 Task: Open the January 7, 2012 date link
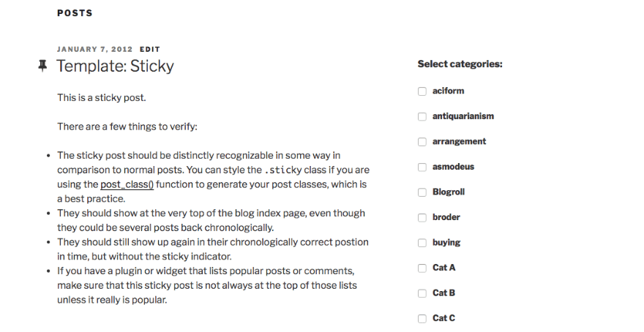(94, 49)
